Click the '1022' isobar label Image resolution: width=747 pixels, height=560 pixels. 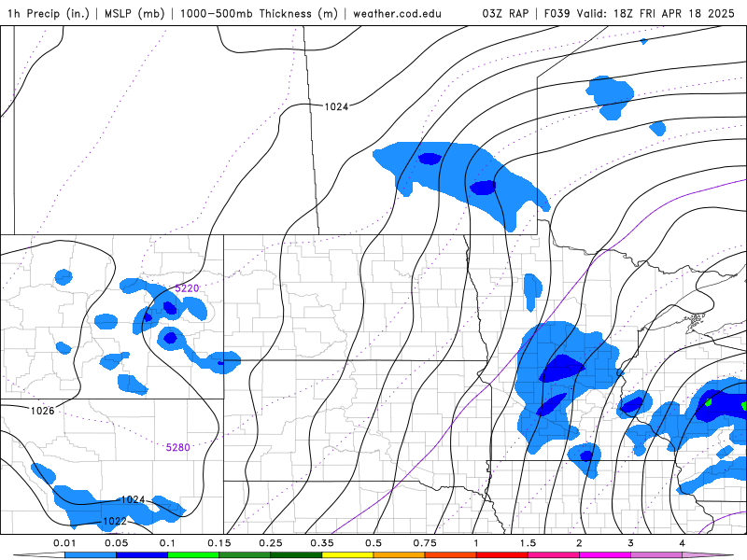coord(115,521)
